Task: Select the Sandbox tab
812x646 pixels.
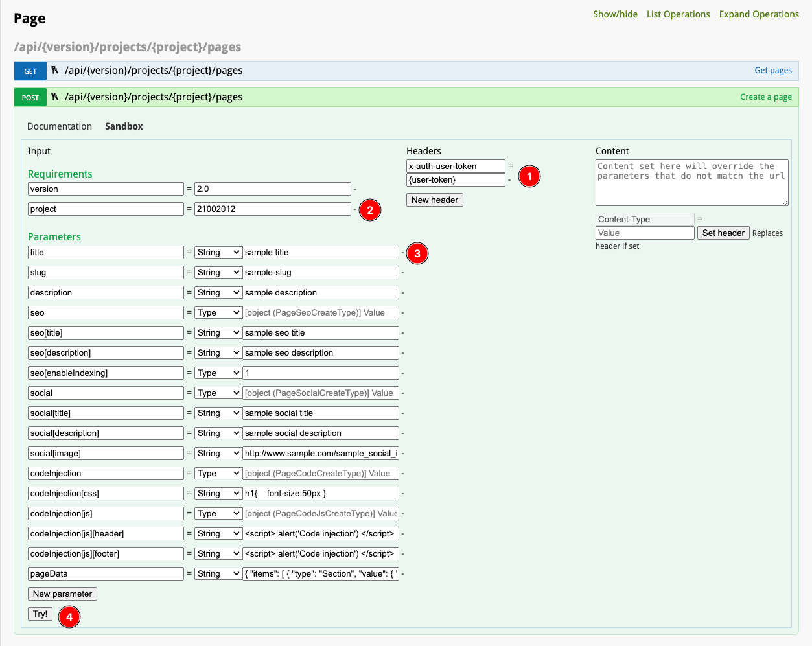Action: pos(124,126)
